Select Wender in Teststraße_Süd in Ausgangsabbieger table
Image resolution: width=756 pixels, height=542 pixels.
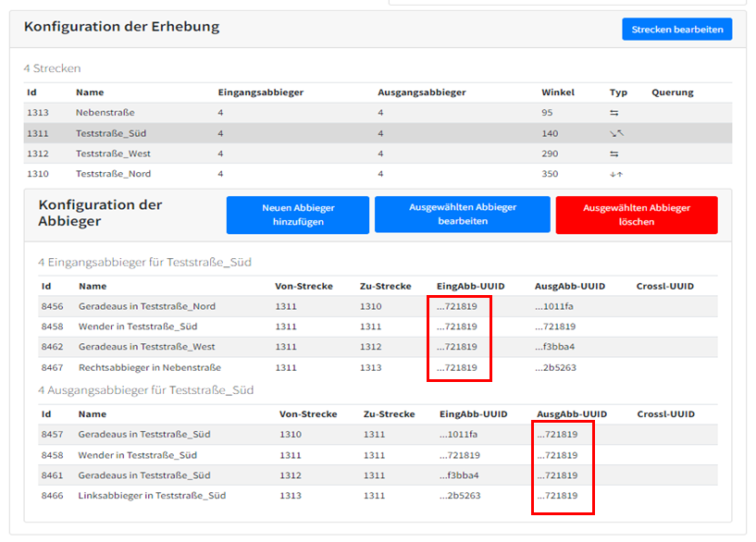(378, 455)
